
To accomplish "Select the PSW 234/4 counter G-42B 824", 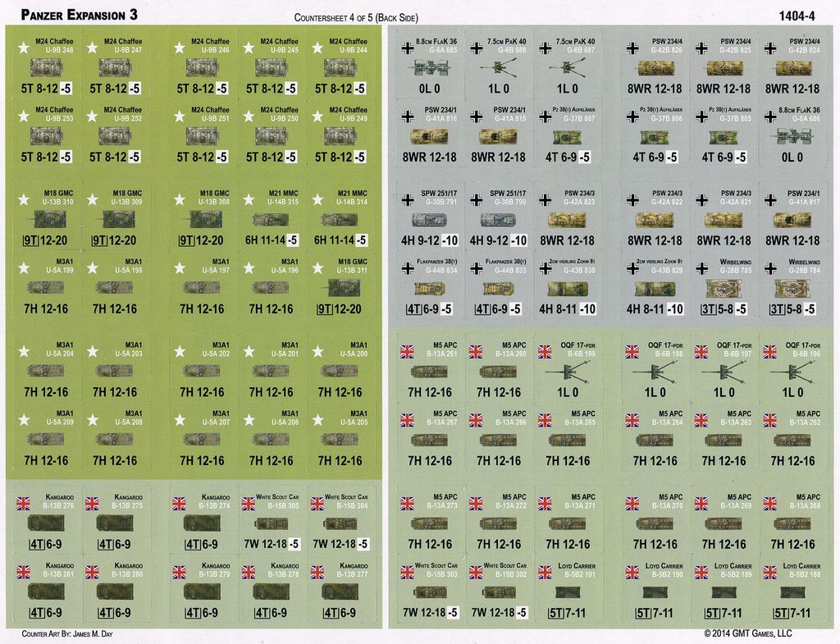I will [792, 67].
